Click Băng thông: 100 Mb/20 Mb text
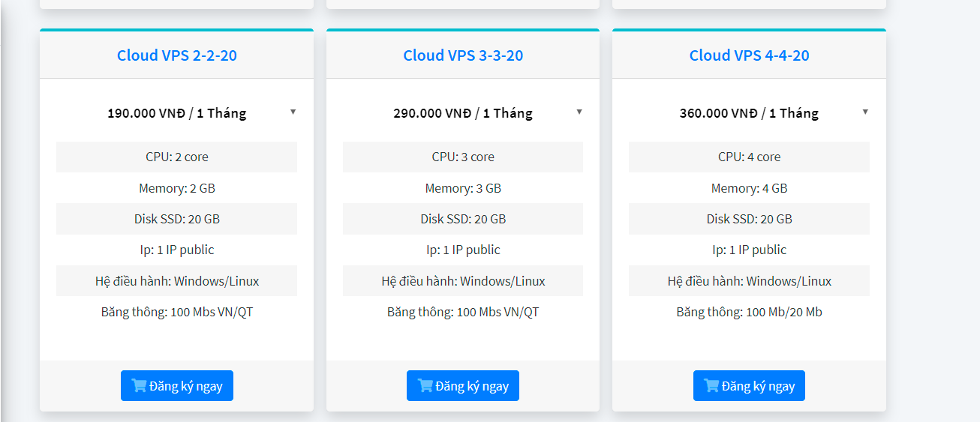The height and width of the screenshot is (422, 980). (x=749, y=312)
